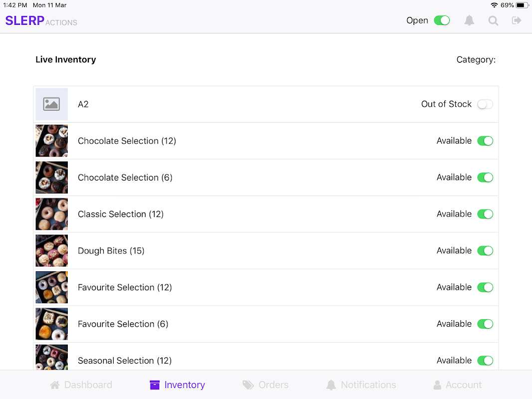Open the Category filter dropdown

[x=476, y=60]
